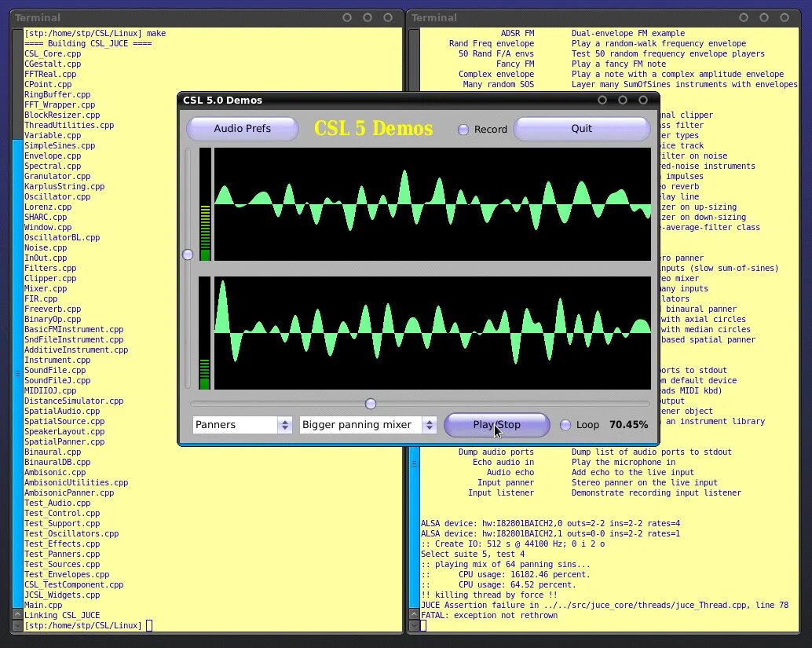
Task: Click the ADSR FM entry in right Terminal
Action: tap(518, 33)
